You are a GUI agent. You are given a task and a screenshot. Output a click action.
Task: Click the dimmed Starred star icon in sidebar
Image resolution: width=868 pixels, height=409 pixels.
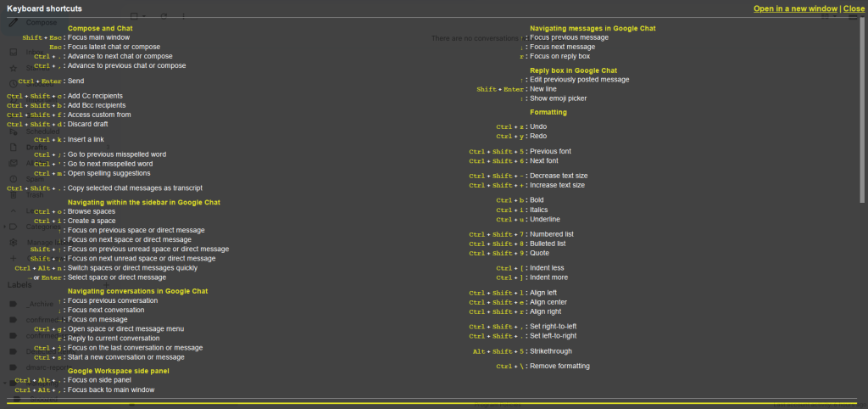coord(14,68)
